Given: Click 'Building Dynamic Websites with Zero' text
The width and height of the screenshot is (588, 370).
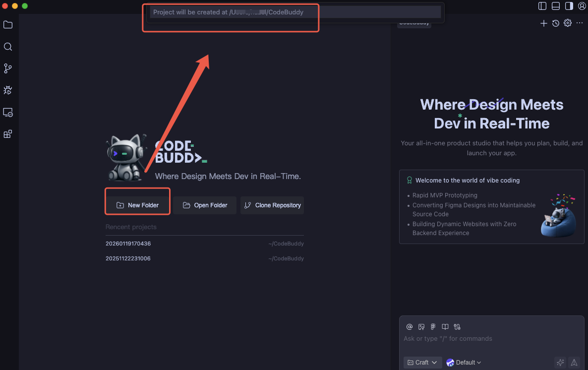Looking at the screenshot, I should click(x=464, y=224).
